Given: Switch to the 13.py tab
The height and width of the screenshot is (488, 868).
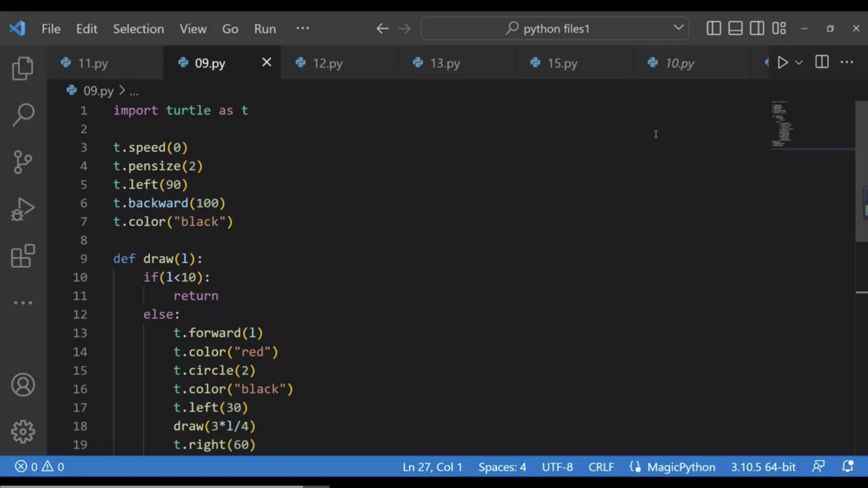Looking at the screenshot, I should point(457,63).
